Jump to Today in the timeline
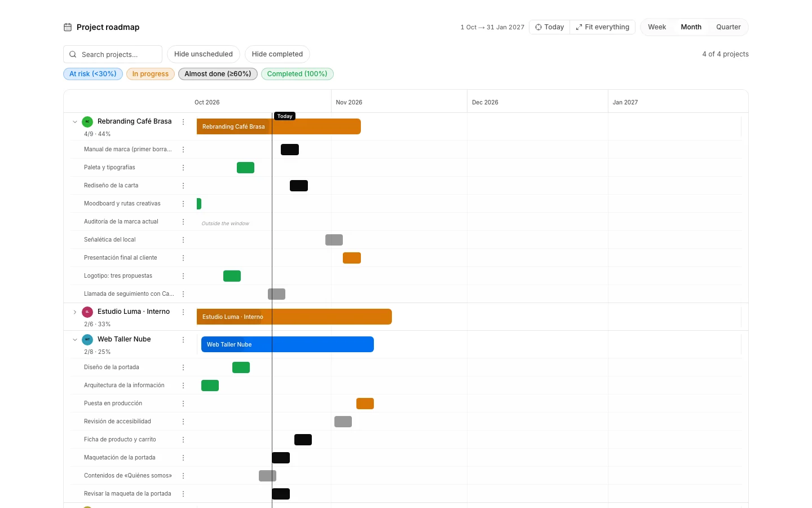The width and height of the screenshot is (812, 508). point(549,27)
